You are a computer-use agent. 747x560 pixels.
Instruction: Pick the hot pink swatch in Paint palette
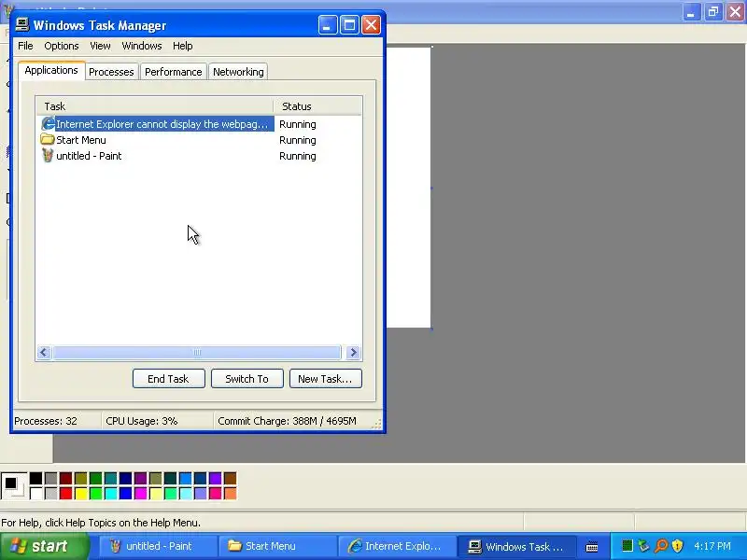coord(216,494)
